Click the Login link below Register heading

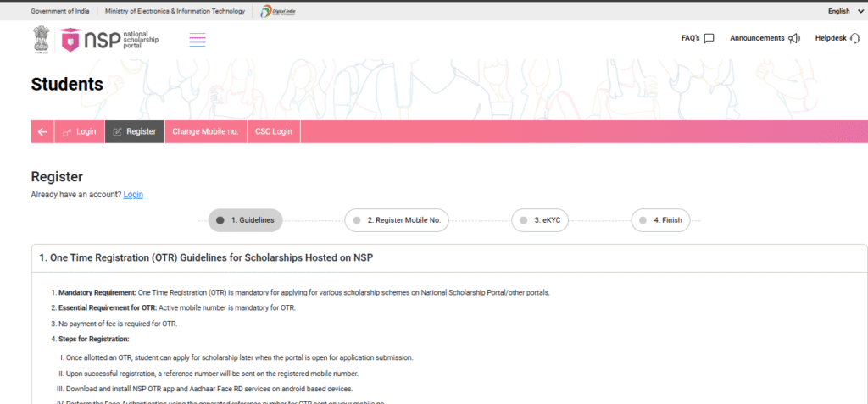point(133,195)
